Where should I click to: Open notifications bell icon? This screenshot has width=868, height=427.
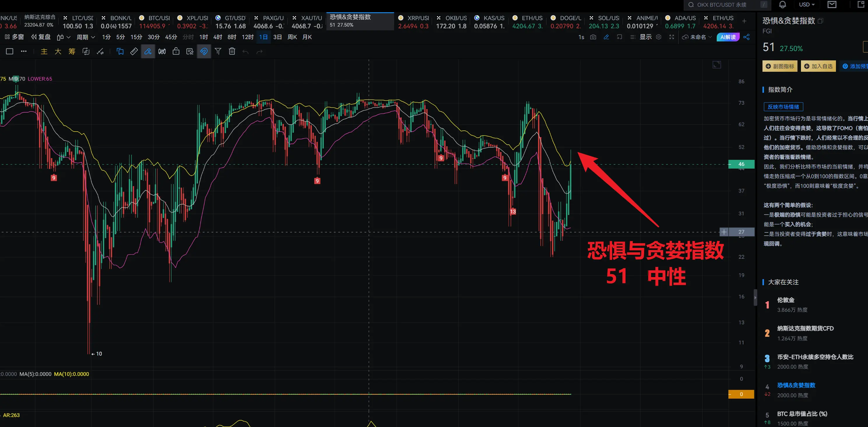click(x=782, y=5)
